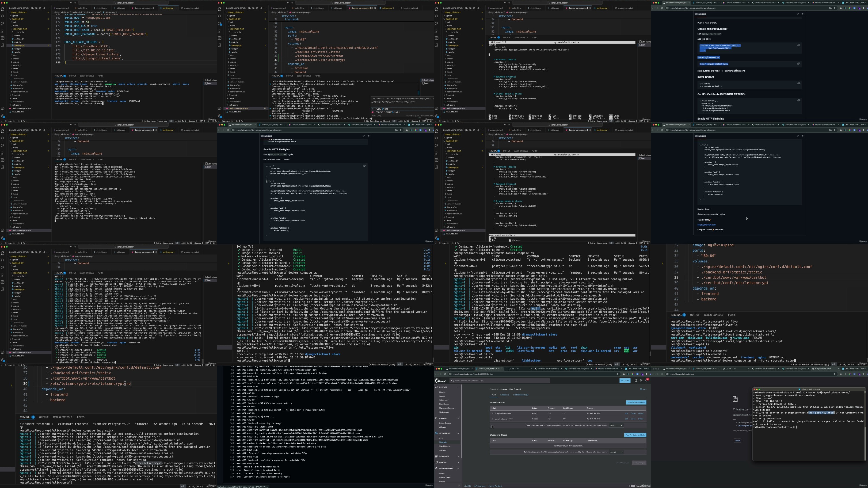Open the default outbound policy Accept dropdown
Viewport: 868px width, 488px height.
click(616, 452)
